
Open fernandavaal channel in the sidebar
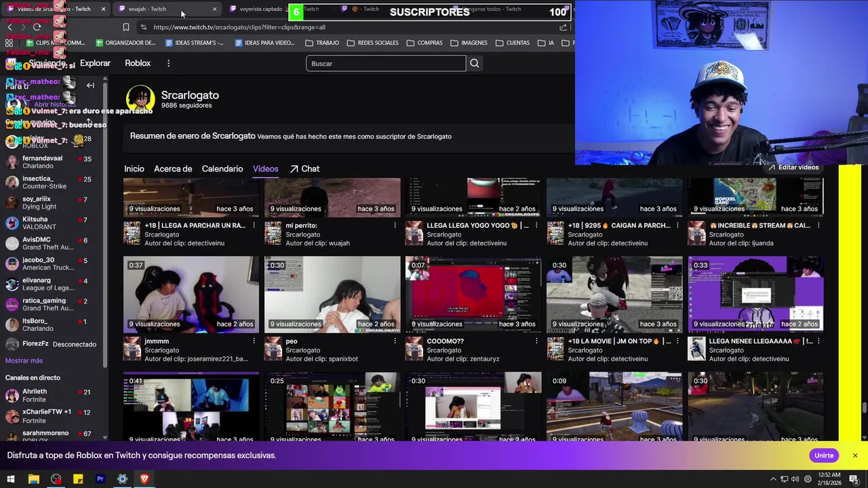point(49,163)
